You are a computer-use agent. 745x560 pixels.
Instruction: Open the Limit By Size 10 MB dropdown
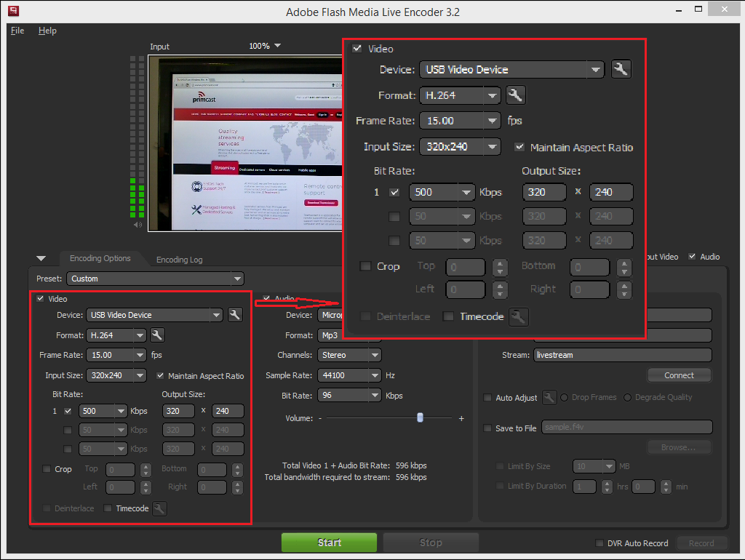594,466
